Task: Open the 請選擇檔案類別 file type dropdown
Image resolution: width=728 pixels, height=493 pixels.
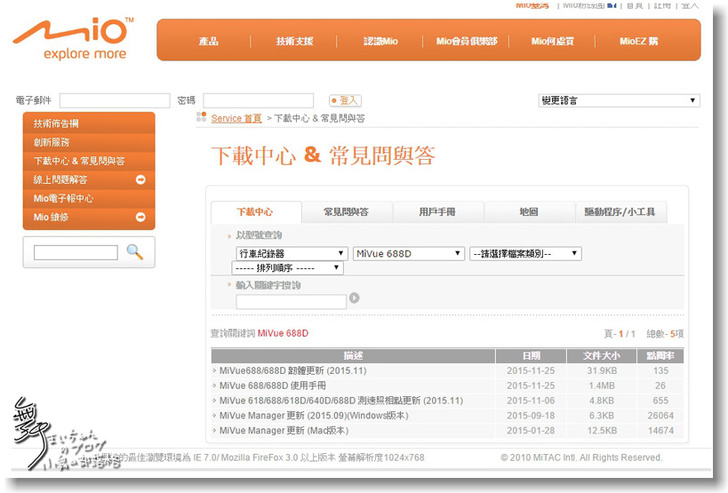Action: click(525, 254)
